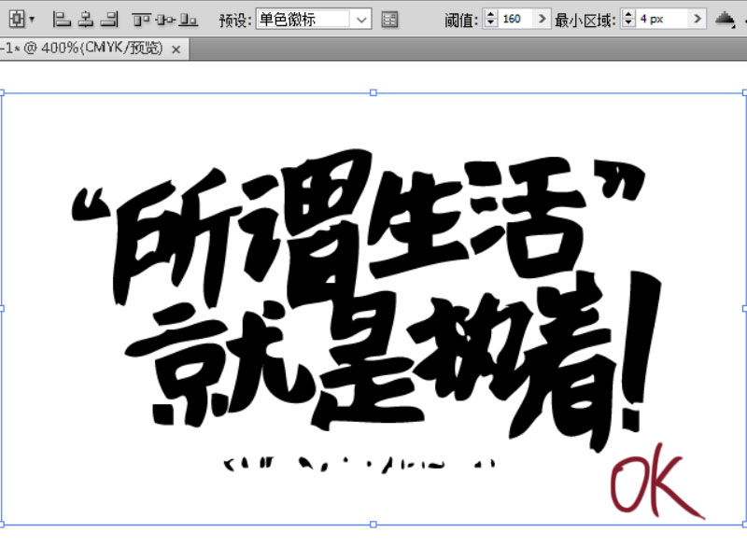Click horizontal align left icon
747x560 pixels.
[62, 20]
